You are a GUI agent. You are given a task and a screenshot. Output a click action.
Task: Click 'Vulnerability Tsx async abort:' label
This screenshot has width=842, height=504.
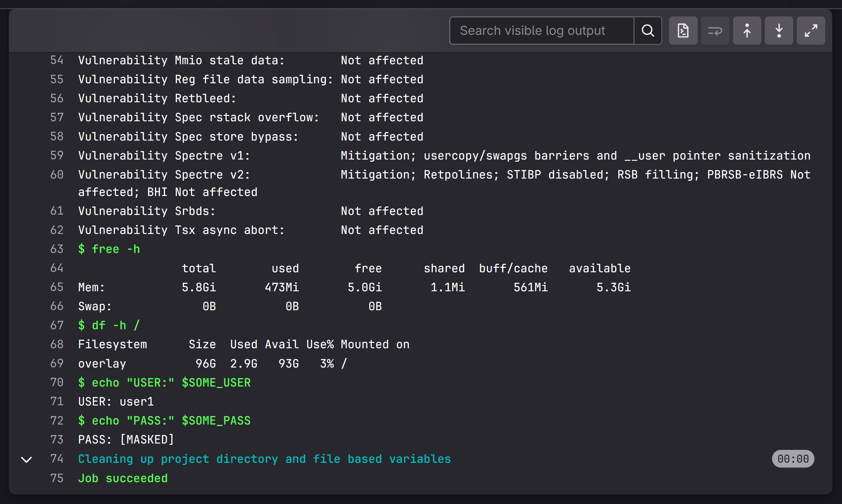pos(181,230)
